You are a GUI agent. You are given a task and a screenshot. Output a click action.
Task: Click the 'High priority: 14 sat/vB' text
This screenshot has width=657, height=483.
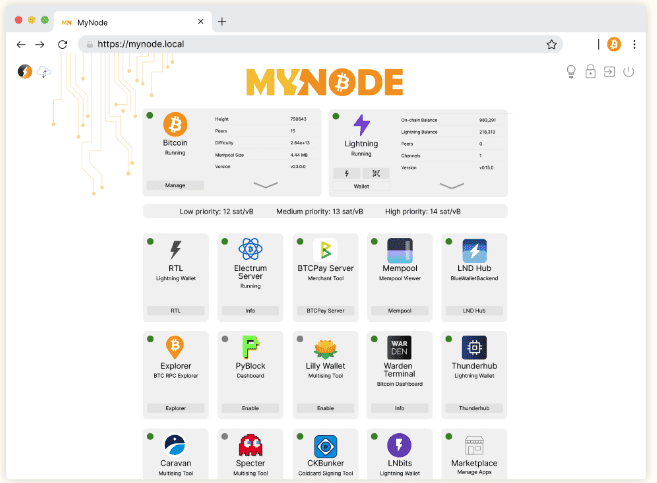(x=423, y=212)
